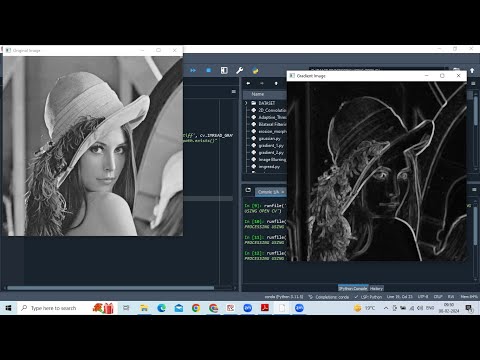Open the PYTHONPATH manager Python icon
This screenshot has height=360, width=480.
(255, 70)
